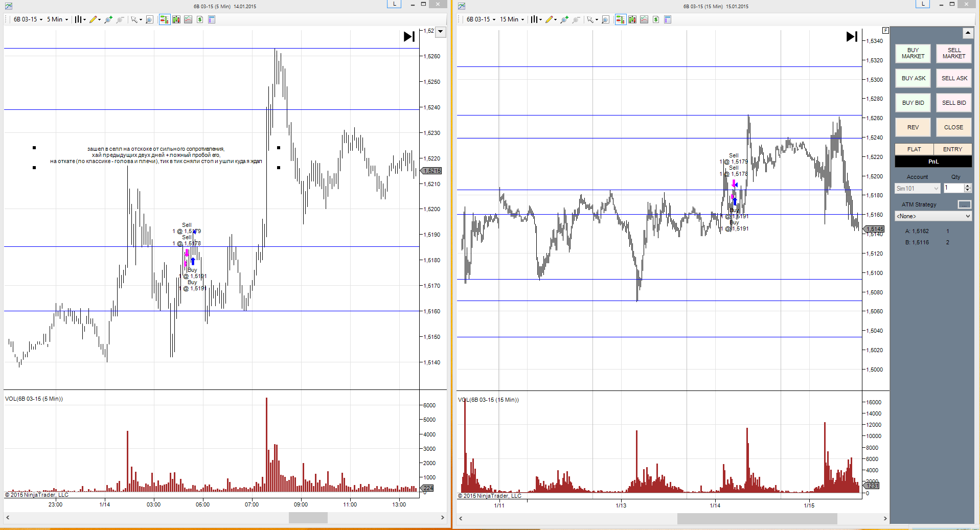The image size is (980, 530).
Task: Open bar style dropdown in right chart
Action: click(536, 19)
